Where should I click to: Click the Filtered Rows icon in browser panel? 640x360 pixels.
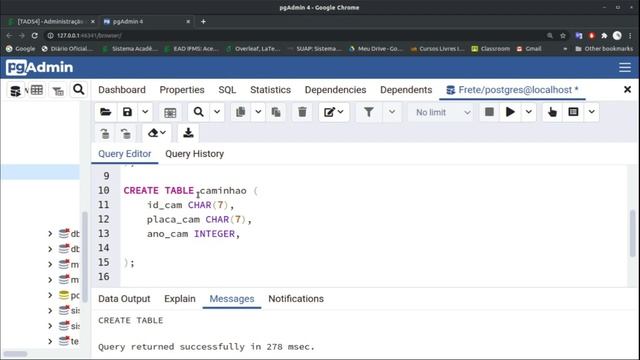(x=58, y=91)
